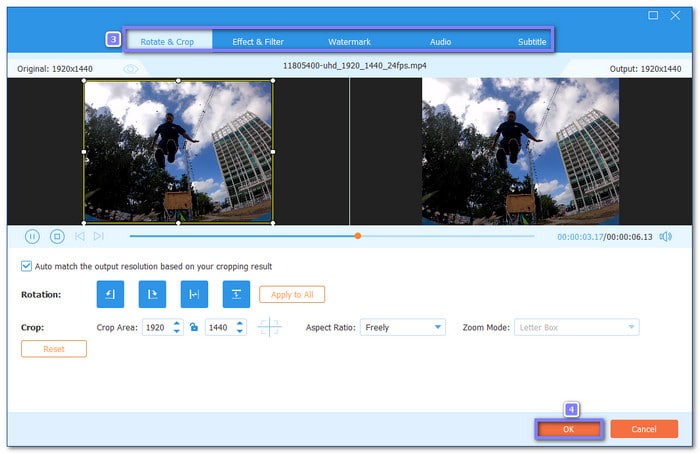The height and width of the screenshot is (454, 700).
Task: Flip video vertically
Action: pos(236,294)
